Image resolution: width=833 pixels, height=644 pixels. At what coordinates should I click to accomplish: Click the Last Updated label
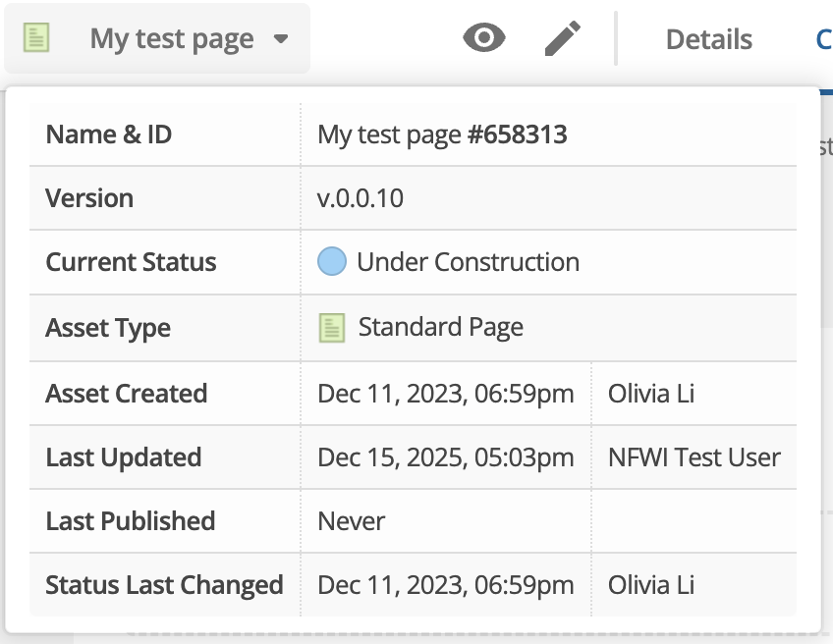pyautogui.click(x=123, y=457)
